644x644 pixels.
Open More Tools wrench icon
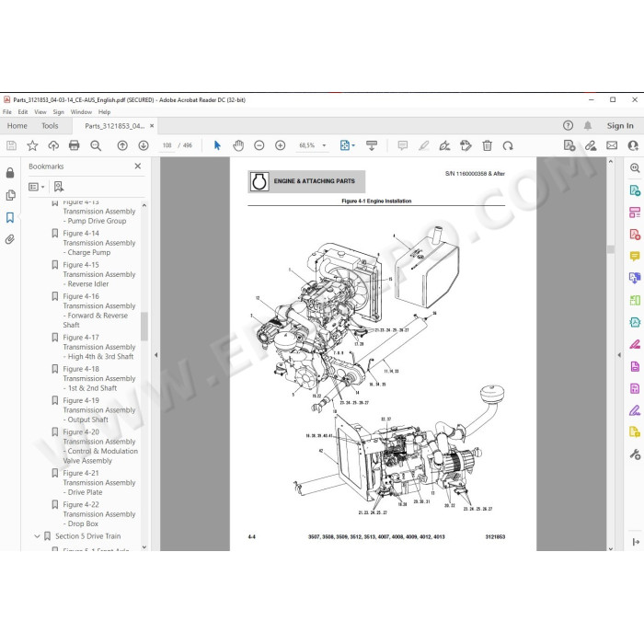coord(635,454)
